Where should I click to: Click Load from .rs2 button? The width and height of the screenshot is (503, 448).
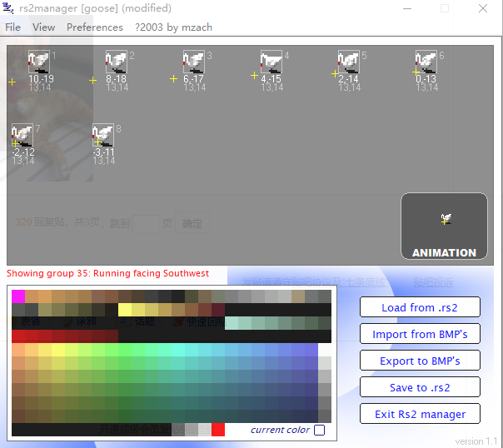point(420,307)
